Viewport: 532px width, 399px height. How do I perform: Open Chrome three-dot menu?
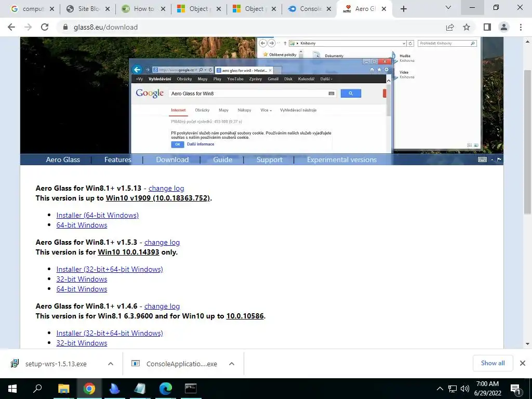tap(521, 27)
